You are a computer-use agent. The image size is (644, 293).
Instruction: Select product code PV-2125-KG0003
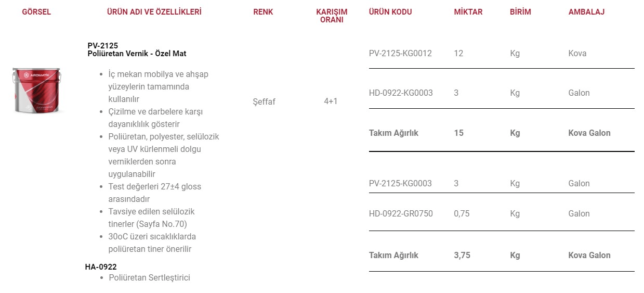pyautogui.click(x=400, y=183)
